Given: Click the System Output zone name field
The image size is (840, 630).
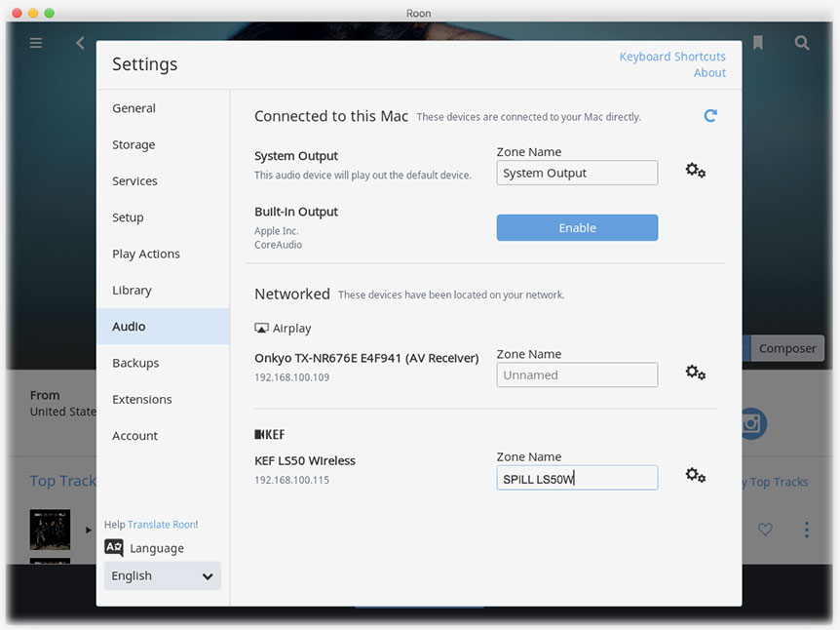Looking at the screenshot, I should [577, 173].
